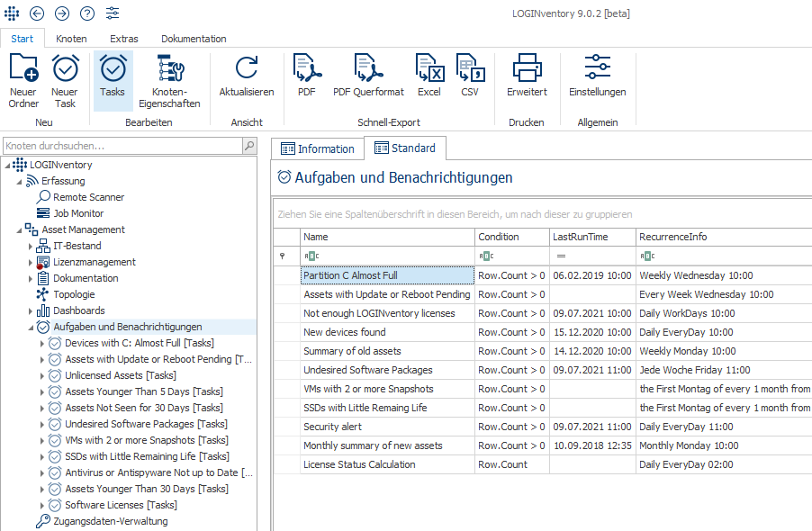This screenshot has width=812, height=531.
Task: Collapse Aufgaben und Benachrichtigungen node
Action: (31, 328)
